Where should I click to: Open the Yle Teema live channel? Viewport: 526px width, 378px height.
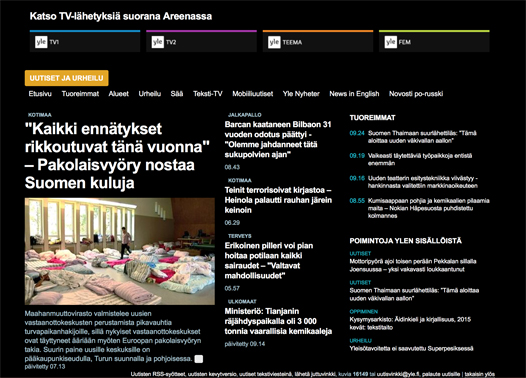pos(318,41)
